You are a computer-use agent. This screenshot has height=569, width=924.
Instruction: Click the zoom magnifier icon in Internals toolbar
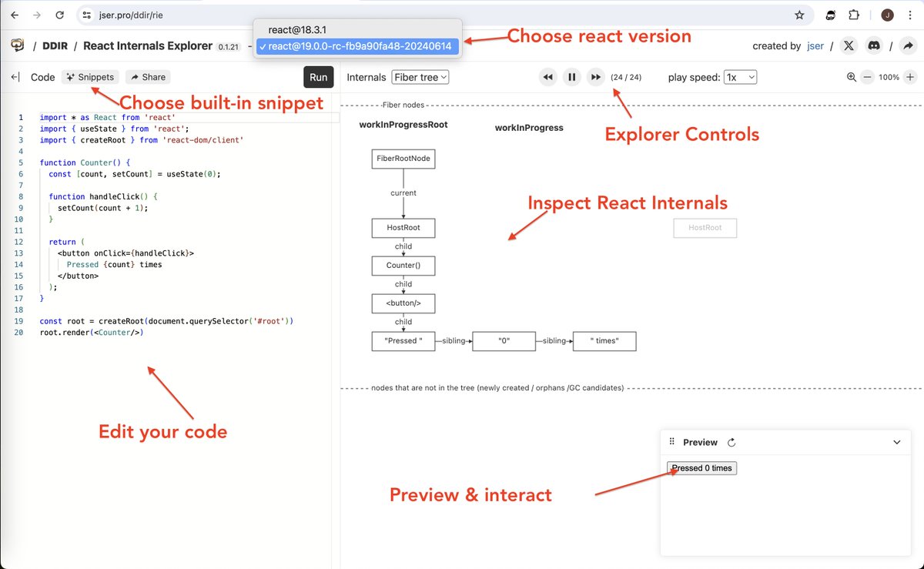pyautogui.click(x=852, y=77)
